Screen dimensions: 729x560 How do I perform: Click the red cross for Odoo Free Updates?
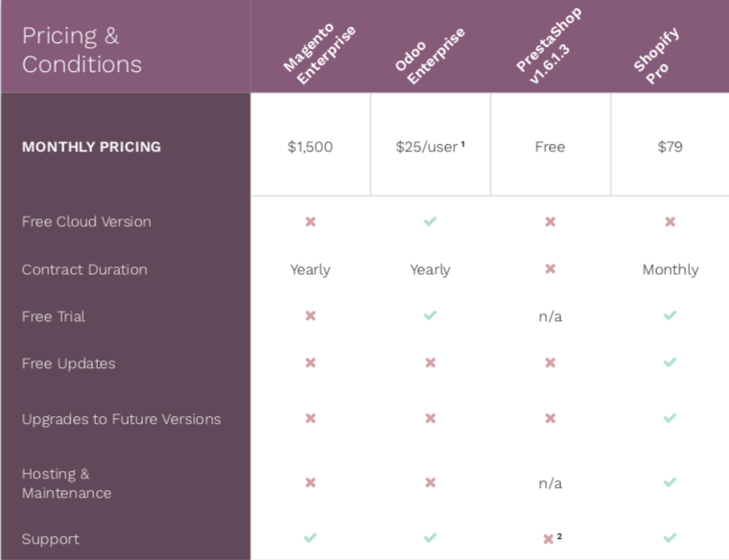(x=430, y=362)
